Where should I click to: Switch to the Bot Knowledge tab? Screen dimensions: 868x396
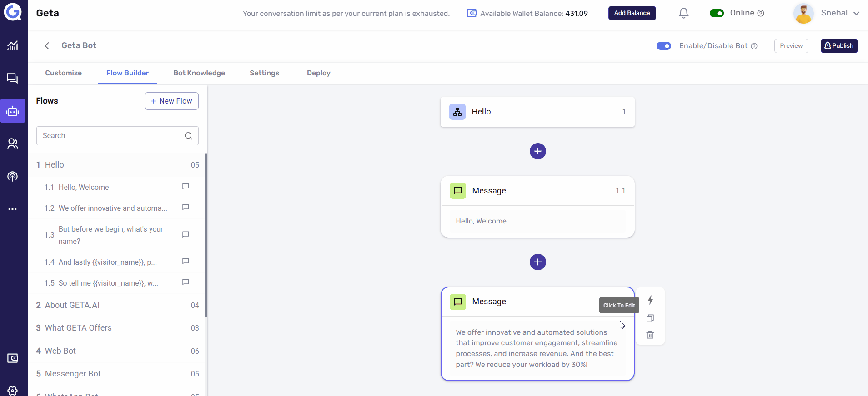pos(199,73)
